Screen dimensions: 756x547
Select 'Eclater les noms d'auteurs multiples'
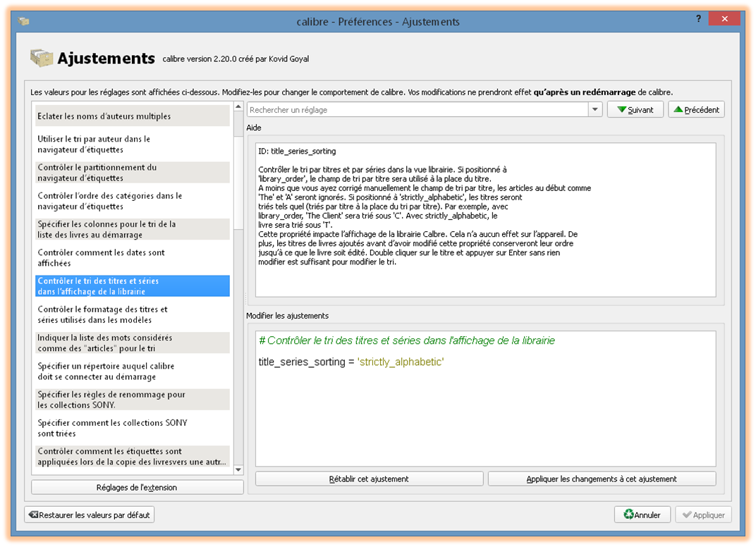tap(133, 116)
